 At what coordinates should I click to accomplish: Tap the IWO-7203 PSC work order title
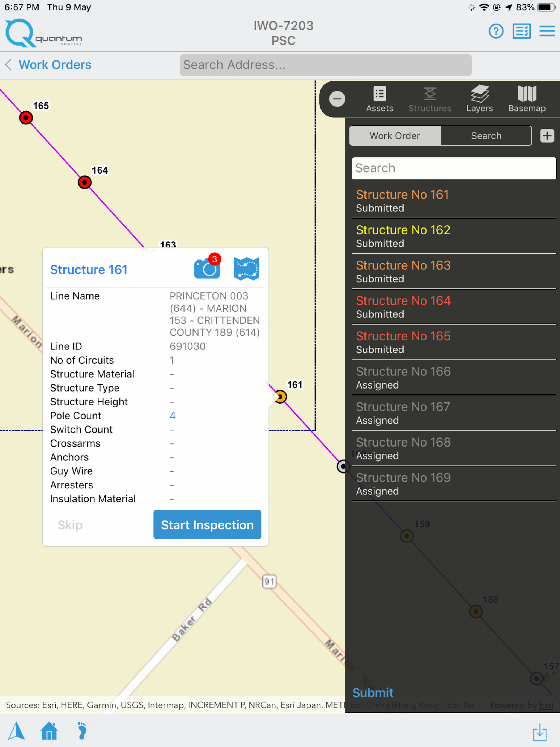283,33
